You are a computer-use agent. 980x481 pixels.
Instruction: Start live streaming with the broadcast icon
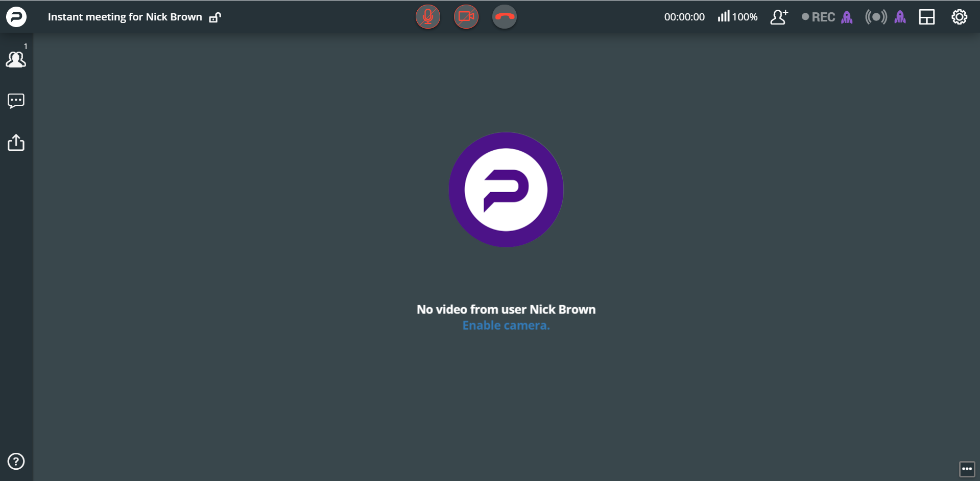click(876, 17)
